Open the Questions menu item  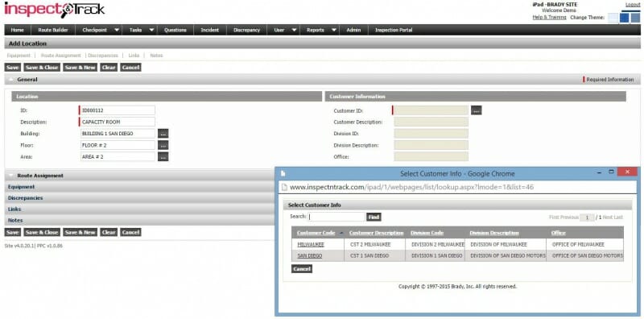pos(175,30)
